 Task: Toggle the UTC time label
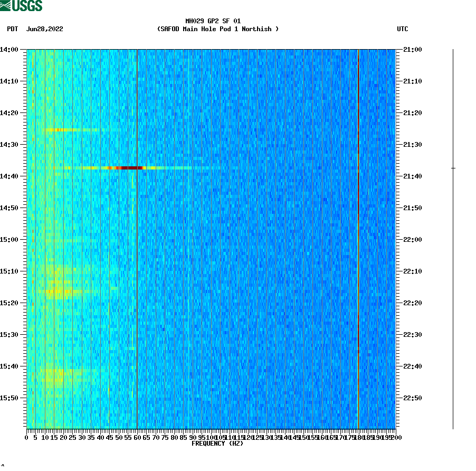[403, 30]
